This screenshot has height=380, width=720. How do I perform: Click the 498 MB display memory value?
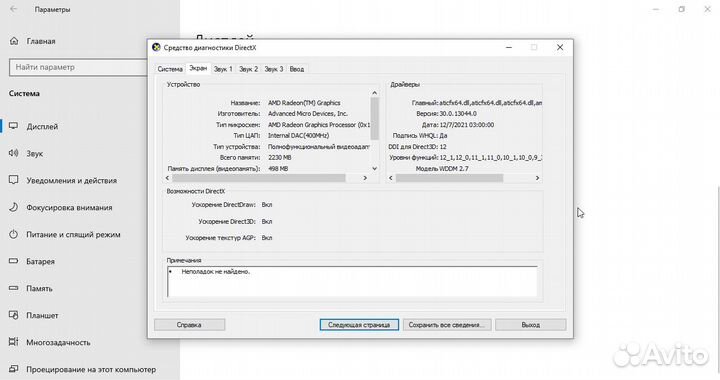click(x=278, y=169)
